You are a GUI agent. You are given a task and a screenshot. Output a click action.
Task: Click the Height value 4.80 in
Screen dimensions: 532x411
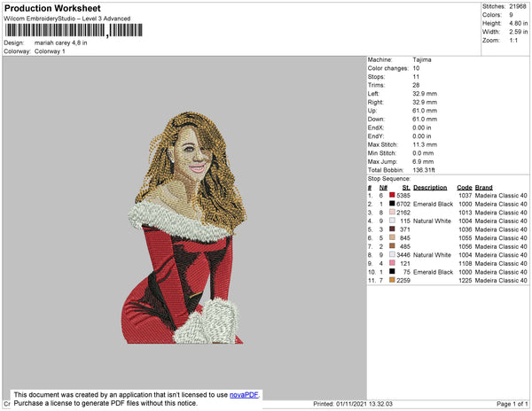pos(519,23)
